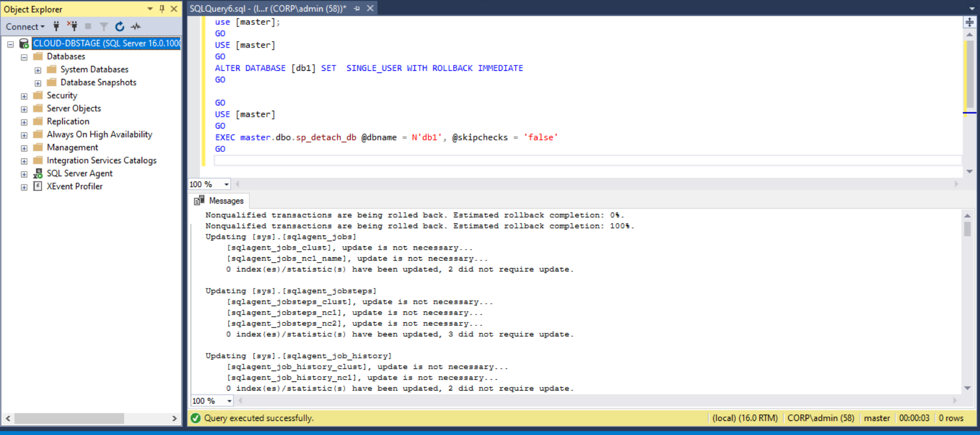
Task: Collapse the Databases folder
Action: [24, 57]
